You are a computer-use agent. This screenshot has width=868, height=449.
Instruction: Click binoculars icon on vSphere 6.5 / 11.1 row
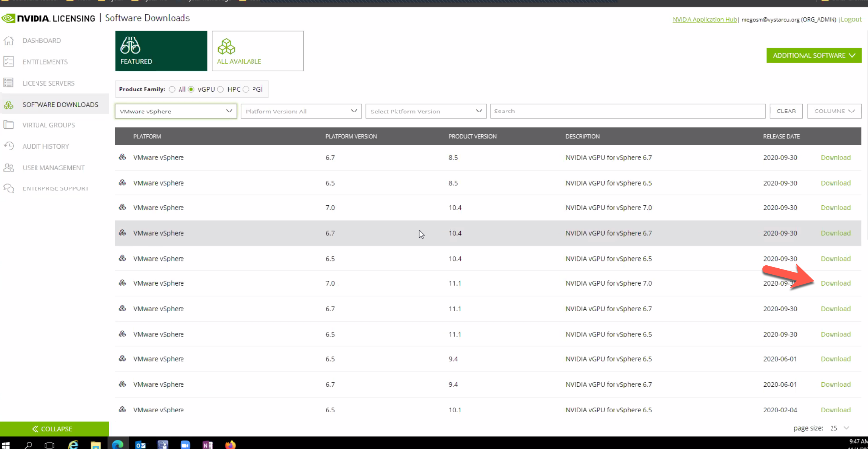coord(122,334)
